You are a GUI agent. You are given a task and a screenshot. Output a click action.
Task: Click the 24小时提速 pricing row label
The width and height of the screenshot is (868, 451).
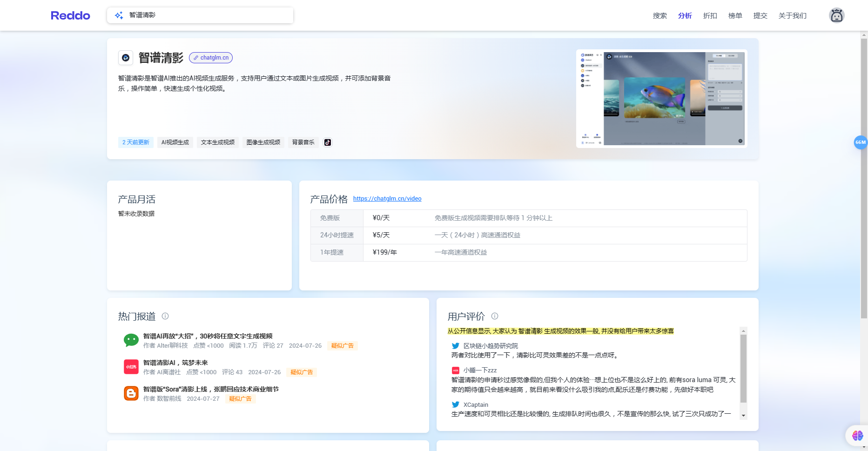337,235
